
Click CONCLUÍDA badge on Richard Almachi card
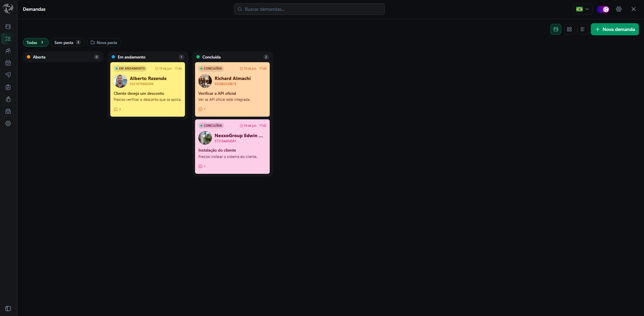(x=211, y=68)
